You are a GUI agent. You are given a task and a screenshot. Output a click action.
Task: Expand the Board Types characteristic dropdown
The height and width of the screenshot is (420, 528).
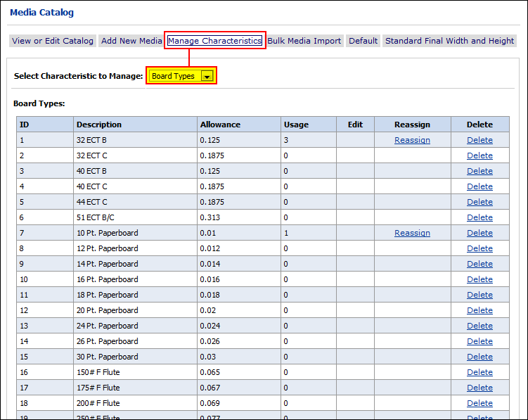click(207, 76)
